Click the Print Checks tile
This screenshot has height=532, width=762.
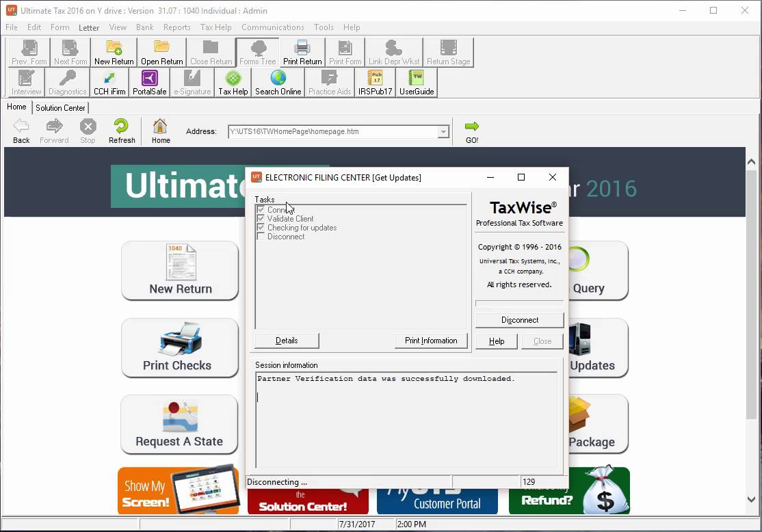(180, 348)
